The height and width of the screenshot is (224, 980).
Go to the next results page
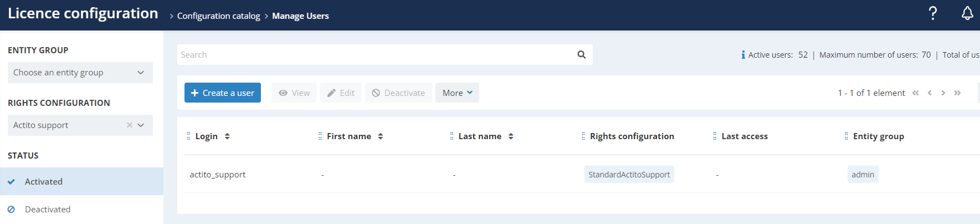tap(943, 93)
